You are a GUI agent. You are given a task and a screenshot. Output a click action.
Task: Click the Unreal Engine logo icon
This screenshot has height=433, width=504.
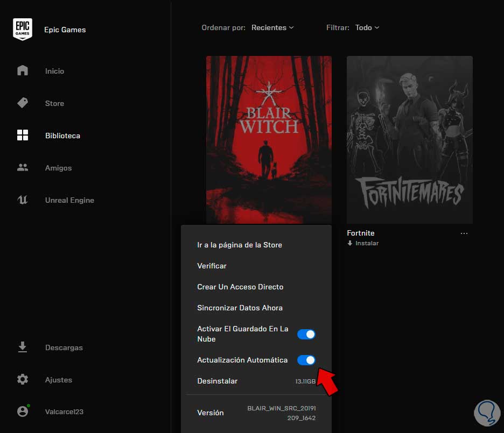(x=23, y=200)
